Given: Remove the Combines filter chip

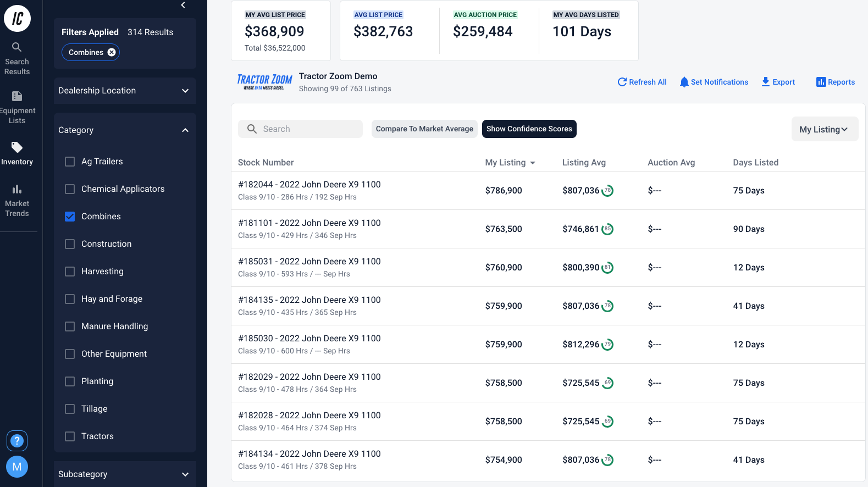Looking at the screenshot, I should (x=112, y=52).
